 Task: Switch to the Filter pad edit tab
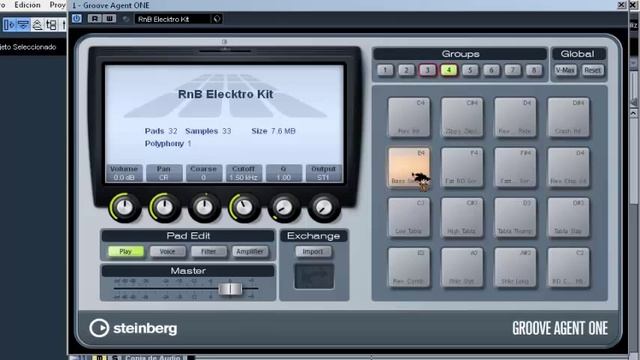click(x=209, y=251)
